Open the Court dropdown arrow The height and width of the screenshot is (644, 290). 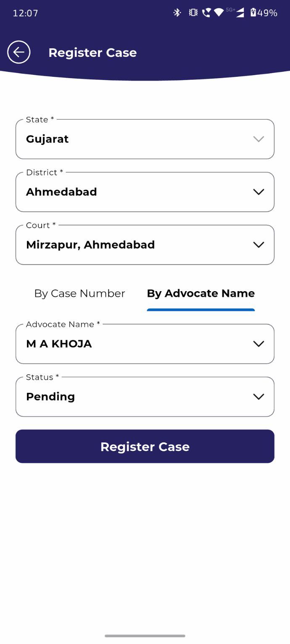pyautogui.click(x=258, y=245)
